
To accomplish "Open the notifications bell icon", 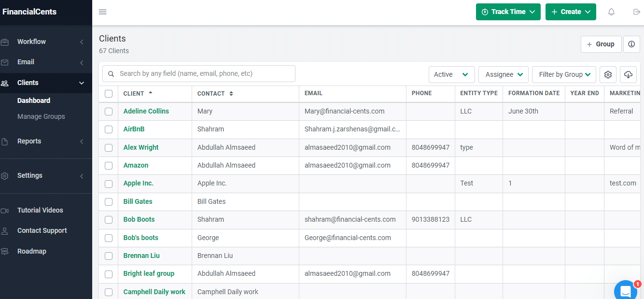I will (x=611, y=12).
